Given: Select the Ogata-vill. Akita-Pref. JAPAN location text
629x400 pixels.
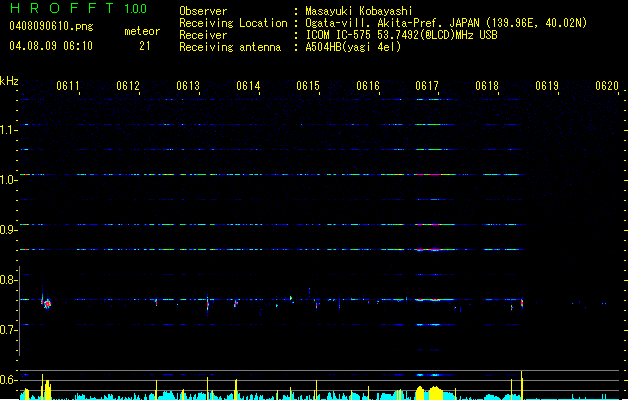Looking at the screenshot, I should click(446, 23).
